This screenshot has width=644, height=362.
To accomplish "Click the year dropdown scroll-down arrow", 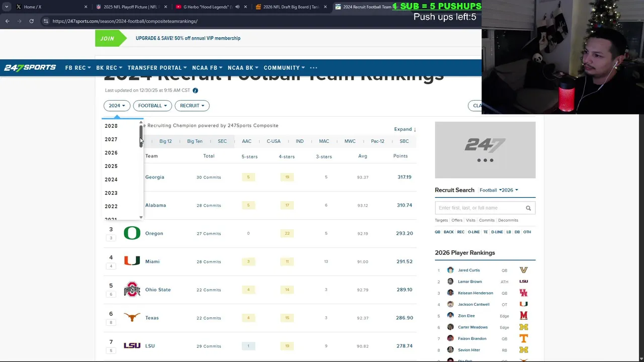I will (x=141, y=217).
